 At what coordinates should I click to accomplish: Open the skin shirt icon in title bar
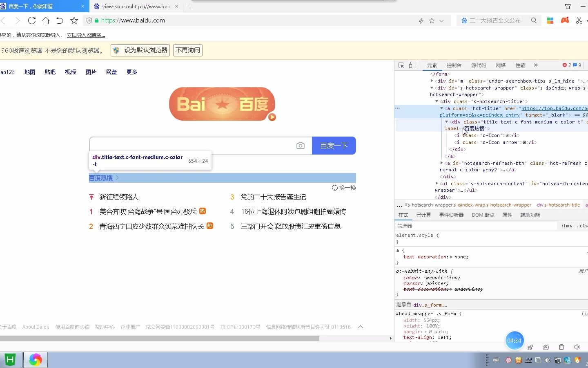[568, 6]
